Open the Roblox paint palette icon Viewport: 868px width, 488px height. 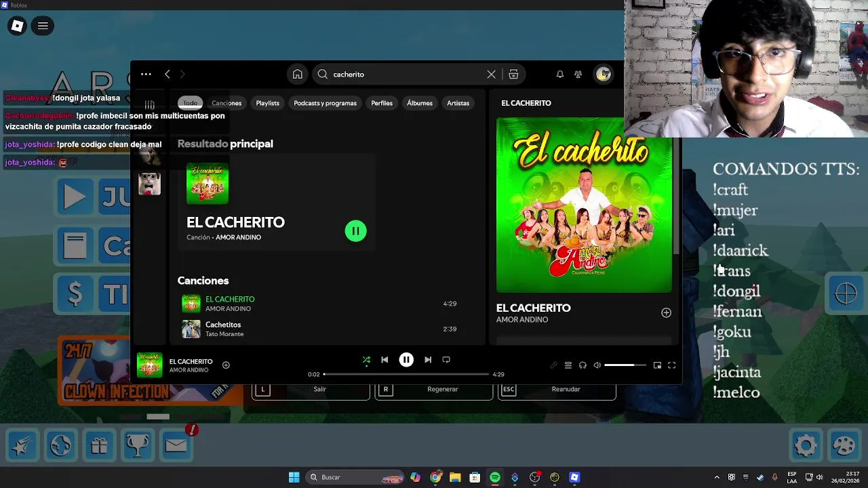(845, 445)
